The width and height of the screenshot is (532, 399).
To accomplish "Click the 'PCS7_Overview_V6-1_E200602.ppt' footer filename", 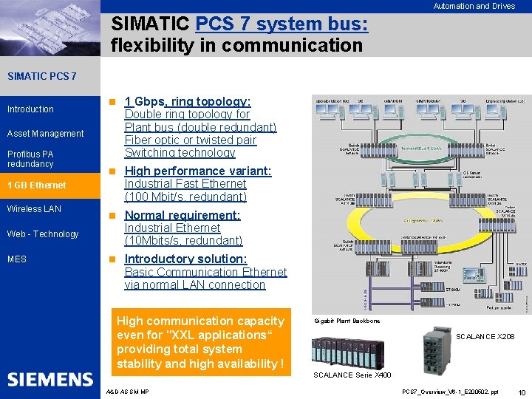I will [450, 392].
